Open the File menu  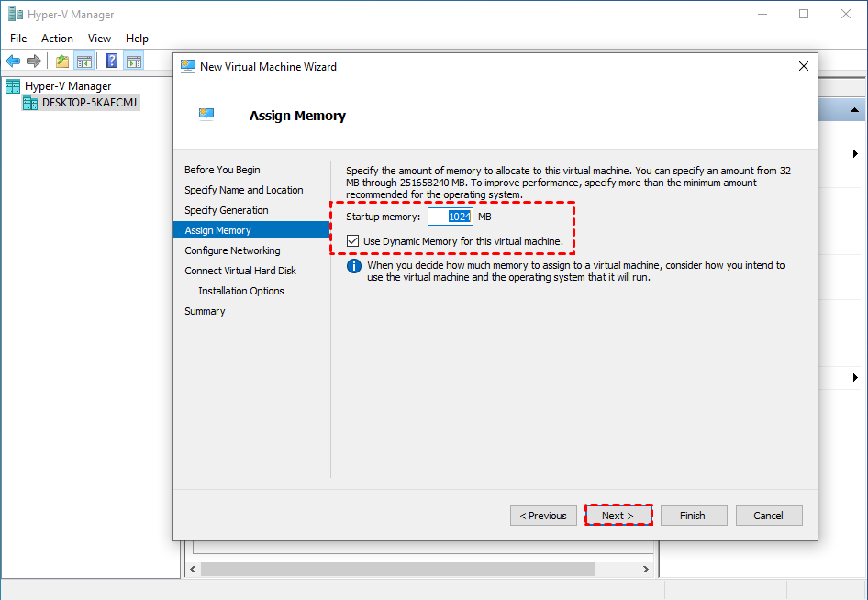(x=18, y=39)
